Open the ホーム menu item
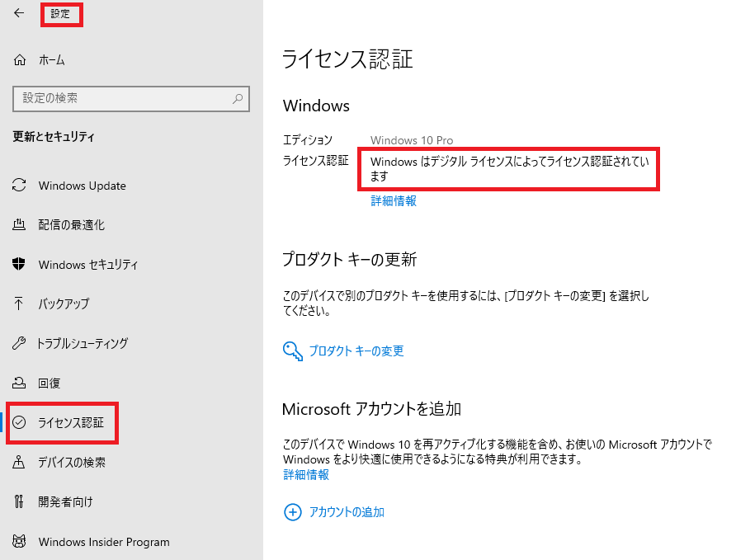736x560 pixels. point(52,60)
